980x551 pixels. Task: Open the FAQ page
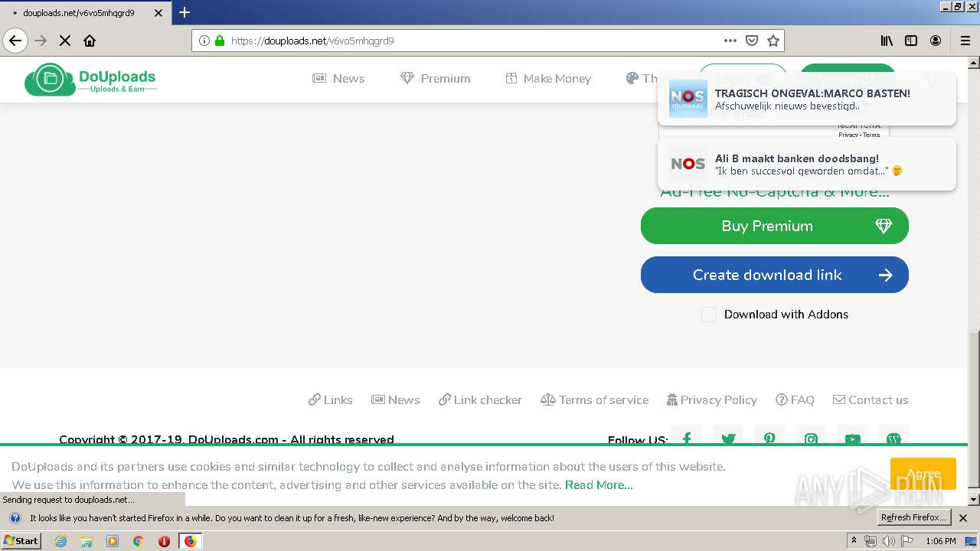click(x=795, y=399)
